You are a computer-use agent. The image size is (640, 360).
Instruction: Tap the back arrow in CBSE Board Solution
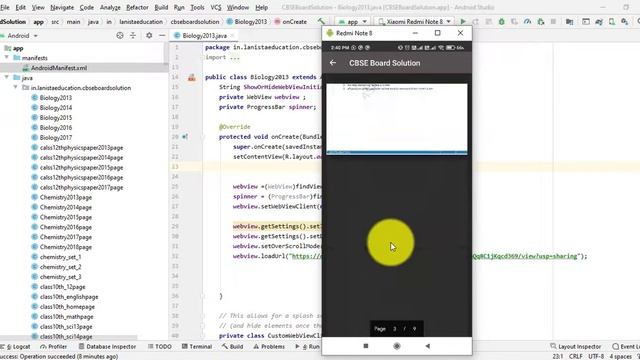[x=333, y=63]
